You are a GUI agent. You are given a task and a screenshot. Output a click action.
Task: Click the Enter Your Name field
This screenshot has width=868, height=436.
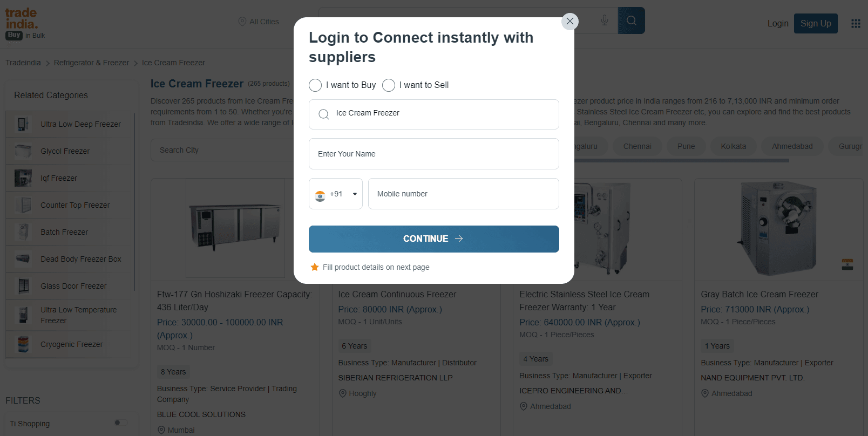433,154
